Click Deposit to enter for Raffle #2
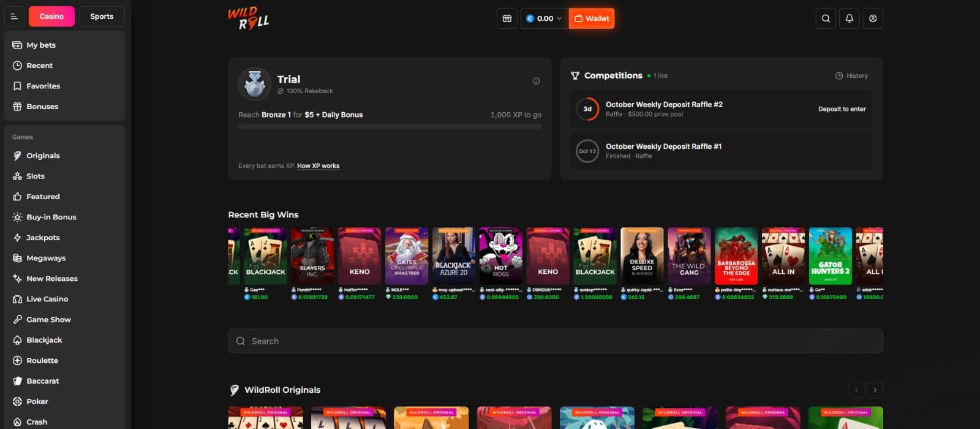The width and height of the screenshot is (980, 429). coord(842,109)
